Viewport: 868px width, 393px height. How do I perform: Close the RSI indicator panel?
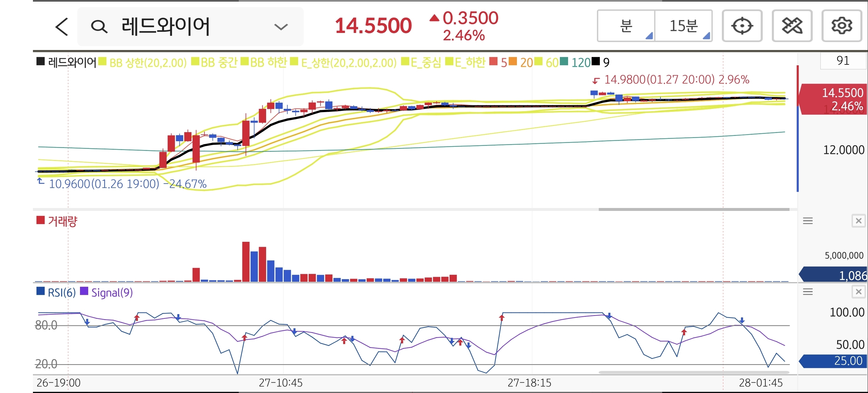click(x=858, y=292)
